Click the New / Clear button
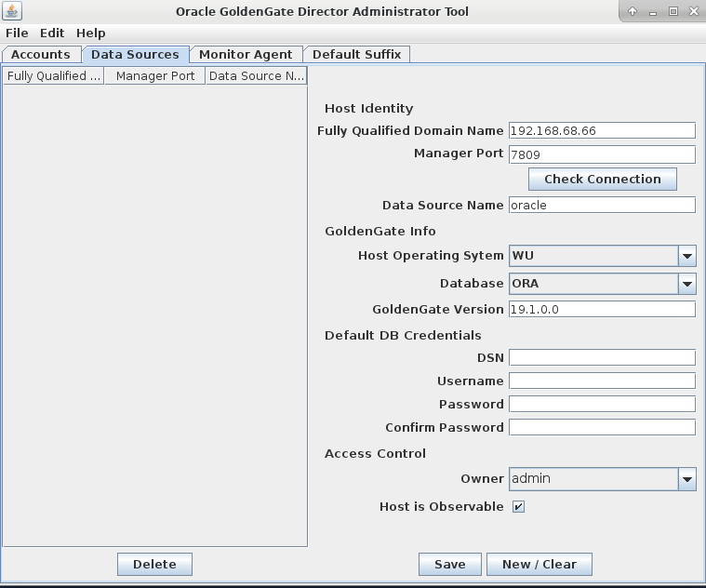This screenshot has width=706, height=588. [x=539, y=565]
